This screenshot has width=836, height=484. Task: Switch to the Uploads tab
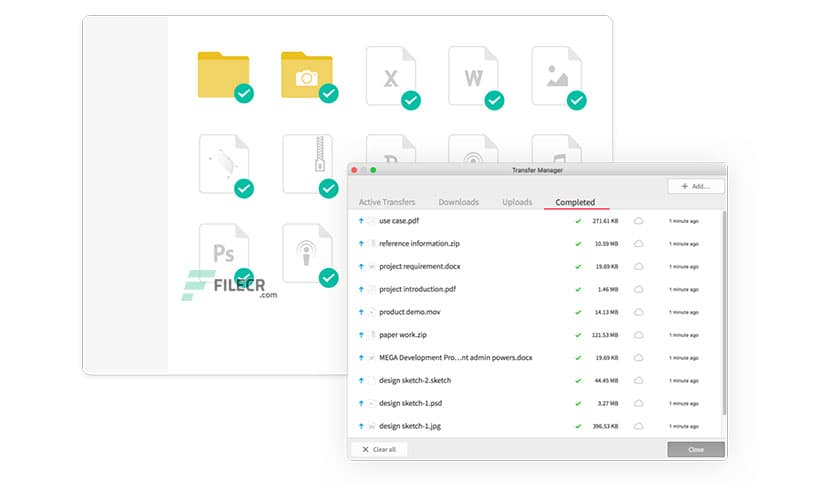[517, 202]
